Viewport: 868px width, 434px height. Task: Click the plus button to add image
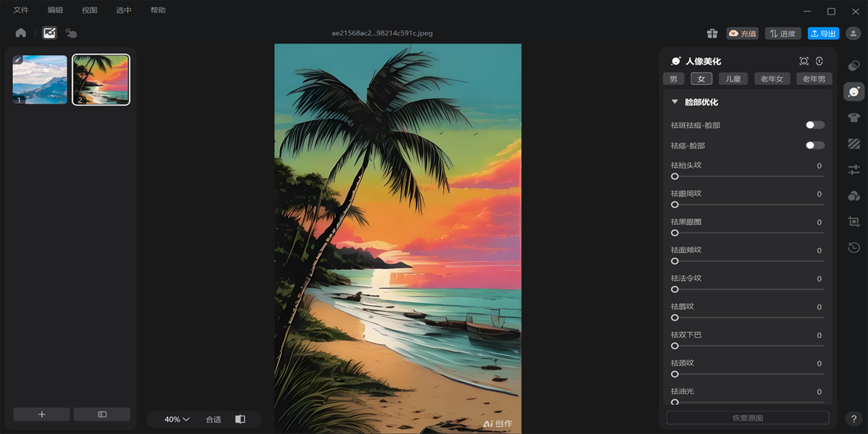[42, 414]
